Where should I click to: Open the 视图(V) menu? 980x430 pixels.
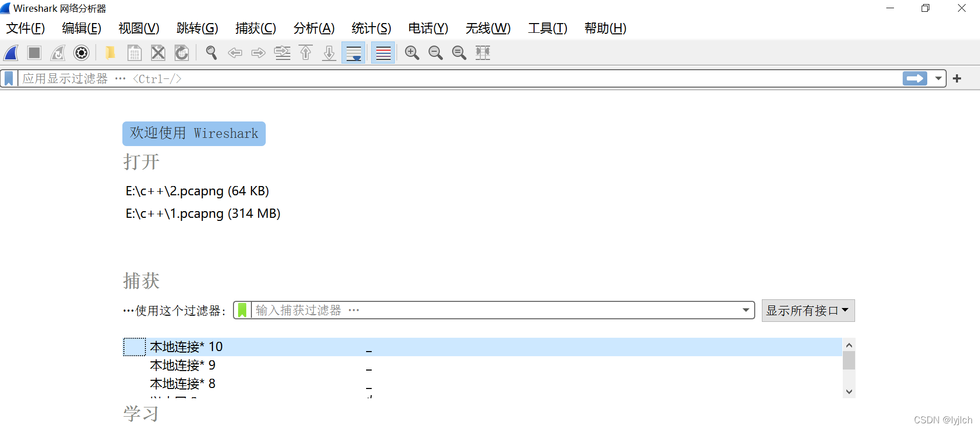pyautogui.click(x=139, y=28)
